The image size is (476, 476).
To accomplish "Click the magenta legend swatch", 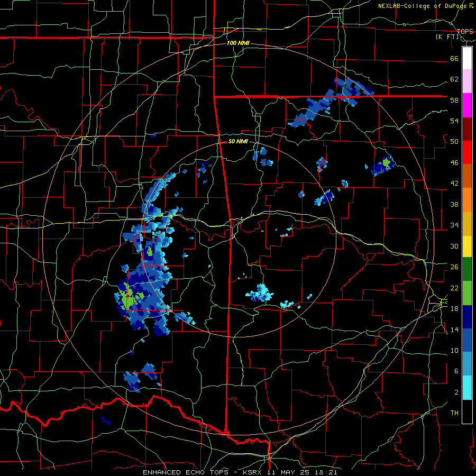I will 467,105.
